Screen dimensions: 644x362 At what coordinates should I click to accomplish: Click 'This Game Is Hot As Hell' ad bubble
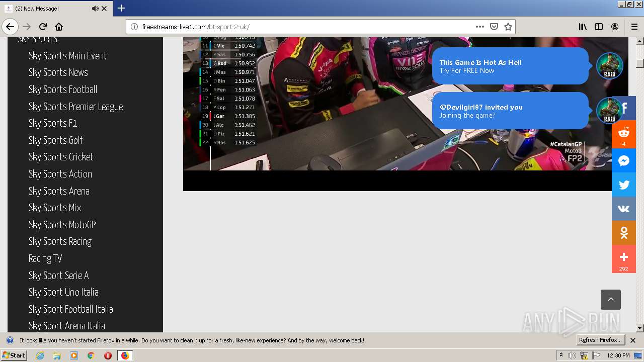510,66
